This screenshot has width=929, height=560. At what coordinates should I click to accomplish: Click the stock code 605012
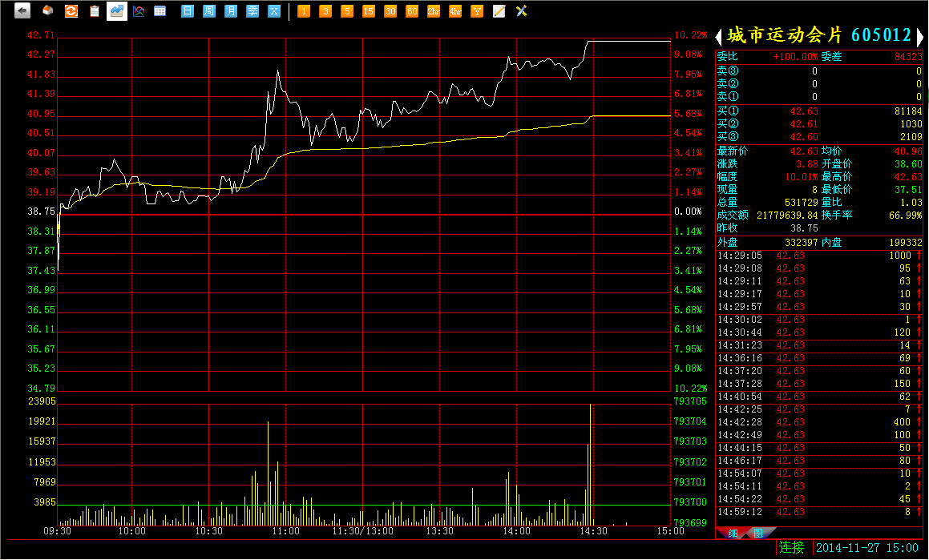coord(881,35)
